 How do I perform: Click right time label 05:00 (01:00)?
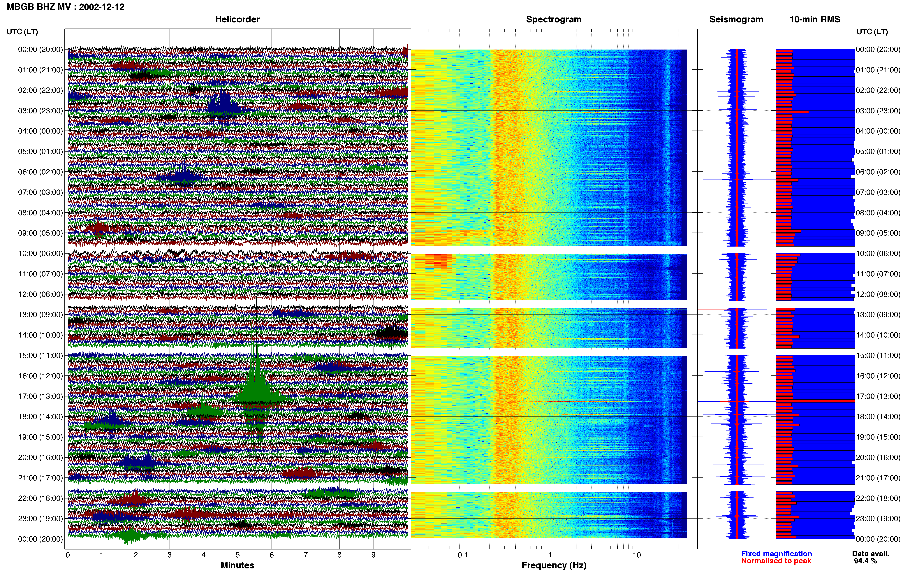pos(878,151)
